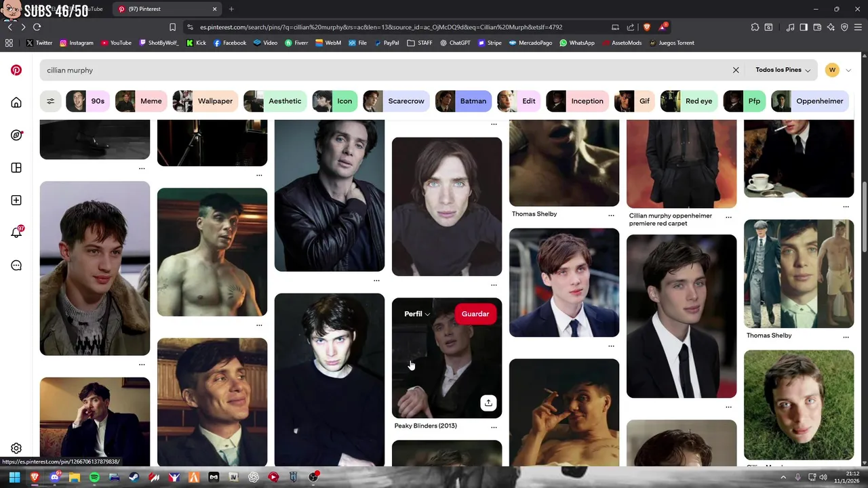The height and width of the screenshot is (488, 868).
Task: Open the Twitter bookmark
Action: tap(39, 43)
